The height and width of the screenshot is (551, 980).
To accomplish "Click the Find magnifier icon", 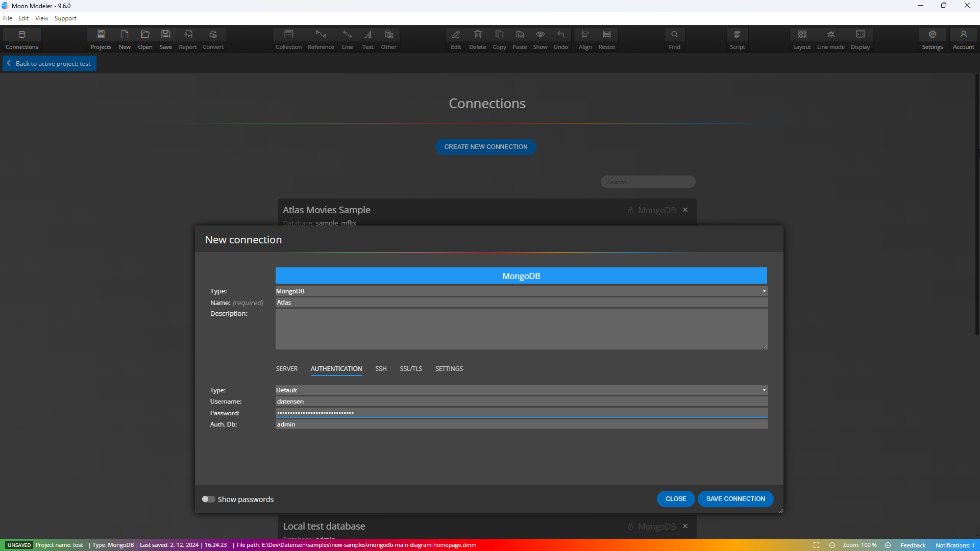I will click(x=674, y=39).
